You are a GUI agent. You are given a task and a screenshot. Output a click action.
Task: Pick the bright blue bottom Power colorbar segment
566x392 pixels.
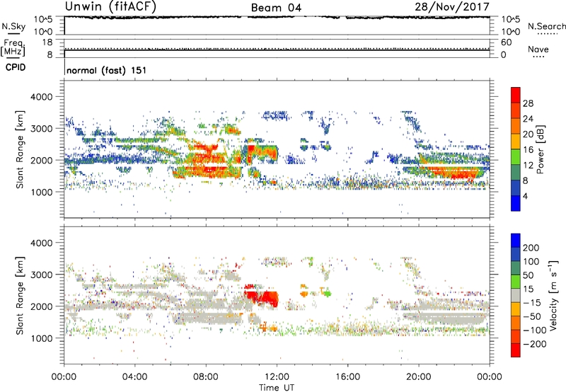click(x=516, y=203)
